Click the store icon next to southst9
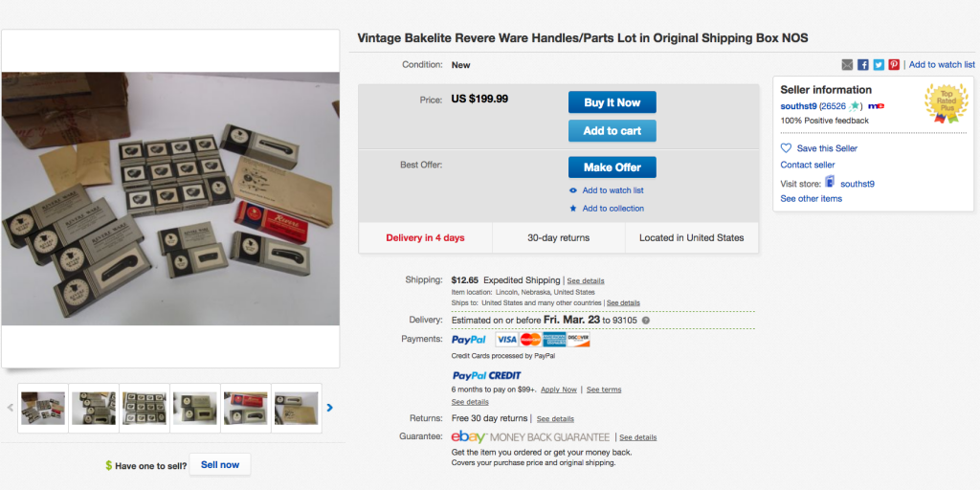Image resolution: width=980 pixels, height=490 pixels. click(830, 182)
